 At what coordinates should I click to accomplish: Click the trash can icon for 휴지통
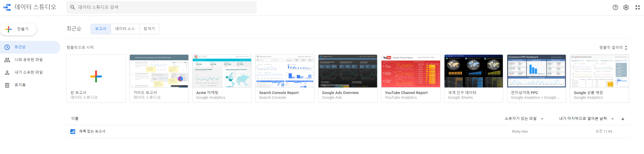click(x=7, y=85)
